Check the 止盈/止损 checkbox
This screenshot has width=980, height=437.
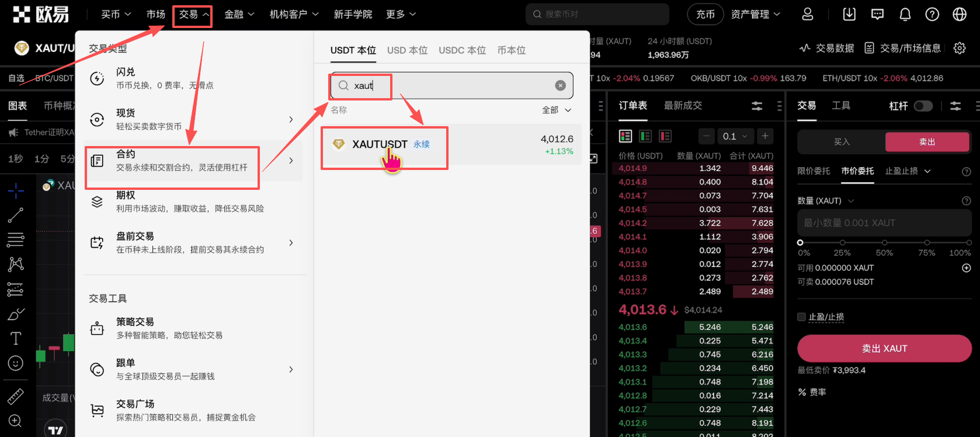point(801,317)
